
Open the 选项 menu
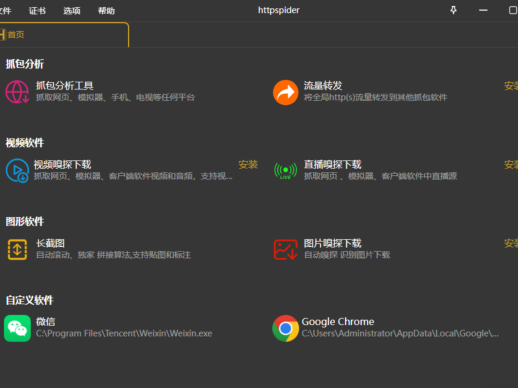click(72, 11)
